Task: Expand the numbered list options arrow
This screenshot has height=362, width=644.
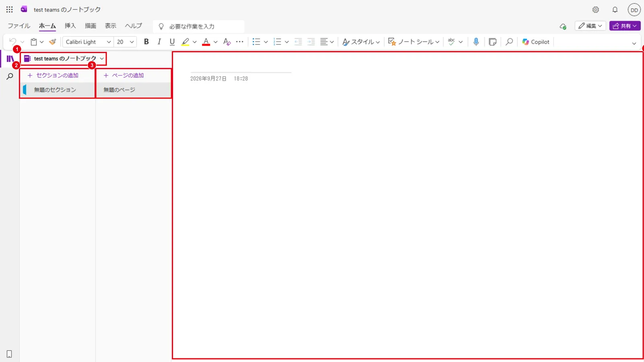Action: [x=287, y=42]
